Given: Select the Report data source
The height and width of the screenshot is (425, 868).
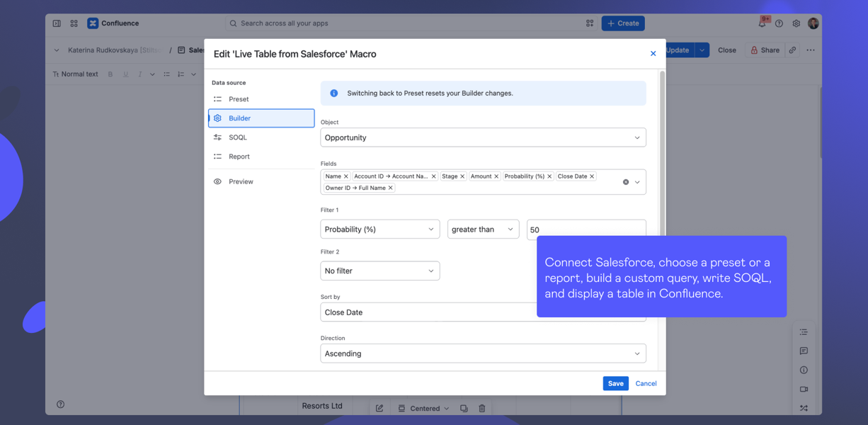Looking at the screenshot, I should tap(261, 157).
